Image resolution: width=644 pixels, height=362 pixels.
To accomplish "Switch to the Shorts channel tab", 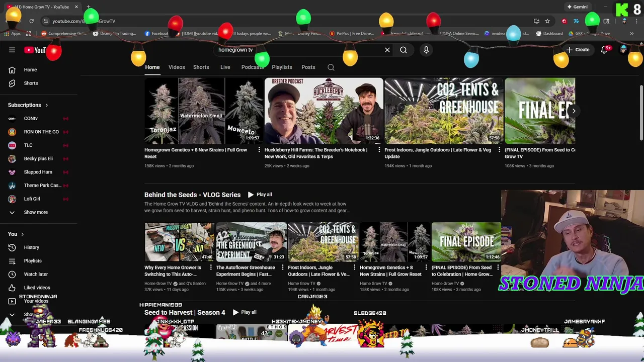I will (201, 67).
